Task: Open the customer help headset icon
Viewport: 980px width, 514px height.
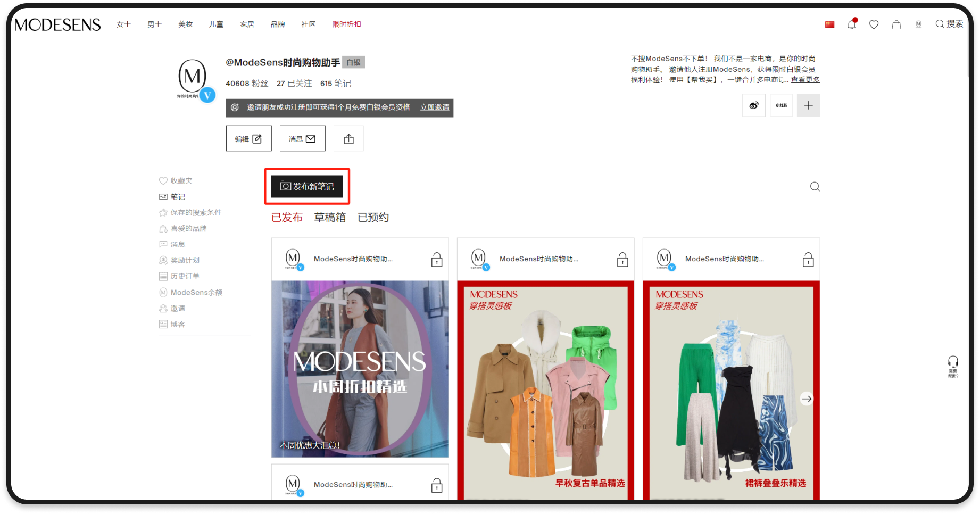Action: pos(953,366)
